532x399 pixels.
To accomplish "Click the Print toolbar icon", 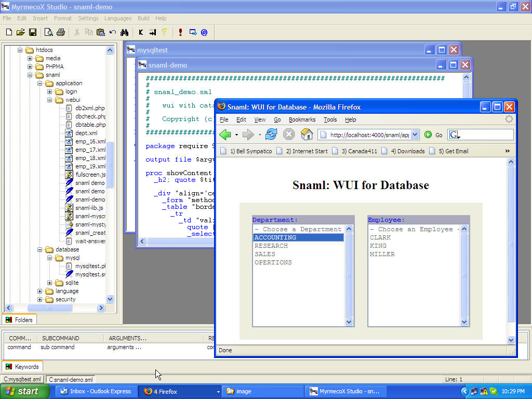I will pos(61,32).
